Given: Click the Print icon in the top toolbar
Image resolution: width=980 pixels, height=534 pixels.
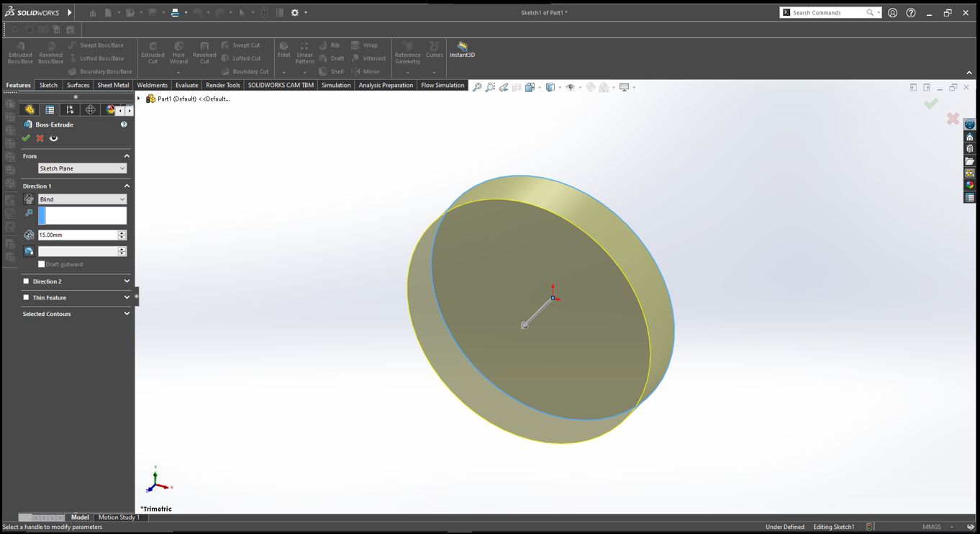Looking at the screenshot, I should 174,12.
